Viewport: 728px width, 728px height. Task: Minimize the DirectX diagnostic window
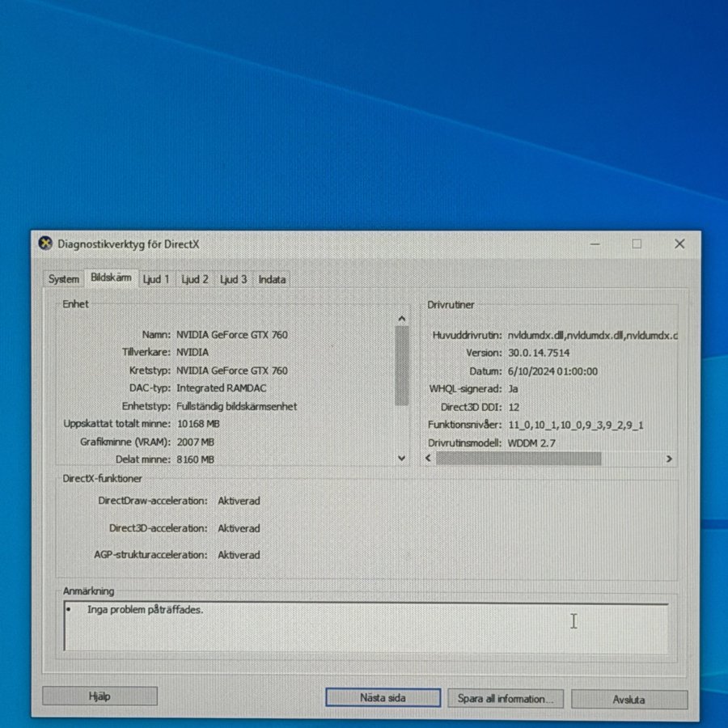[595, 243]
